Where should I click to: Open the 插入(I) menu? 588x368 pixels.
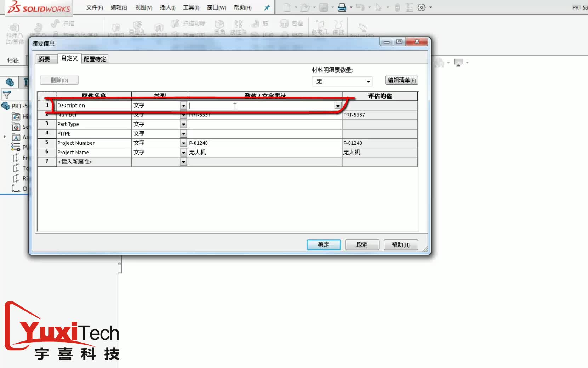[x=167, y=7]
